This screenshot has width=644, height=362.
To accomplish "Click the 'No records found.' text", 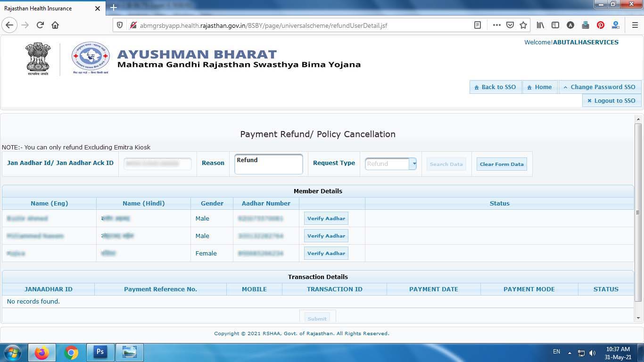I will click(33, 301).
